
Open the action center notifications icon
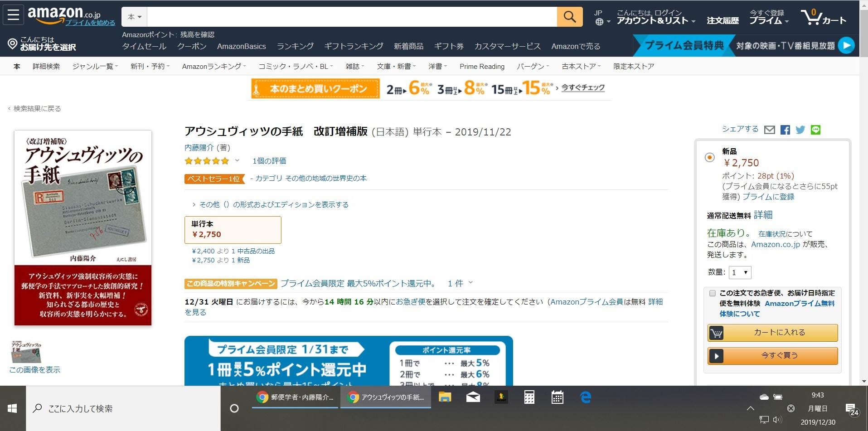(851, 410)
